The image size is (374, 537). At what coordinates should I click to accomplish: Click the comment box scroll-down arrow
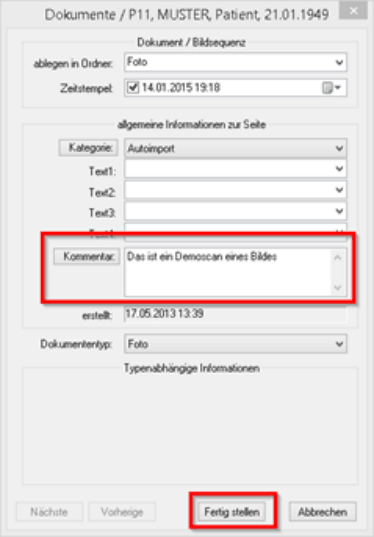tap(338, 287)
